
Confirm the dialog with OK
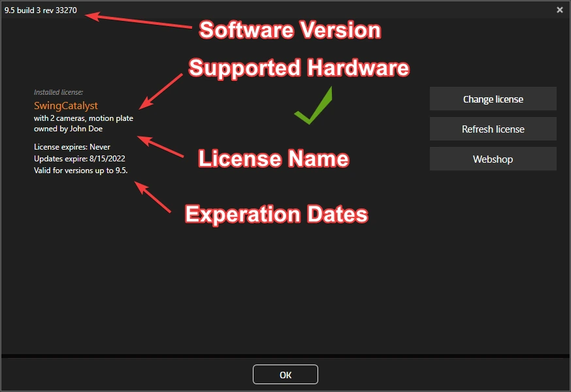(x=285, y=374)
